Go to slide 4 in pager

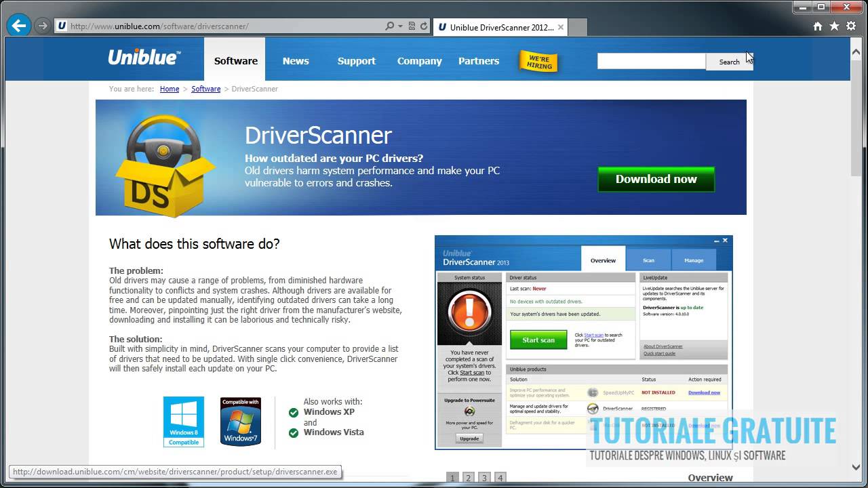(500, 478)
